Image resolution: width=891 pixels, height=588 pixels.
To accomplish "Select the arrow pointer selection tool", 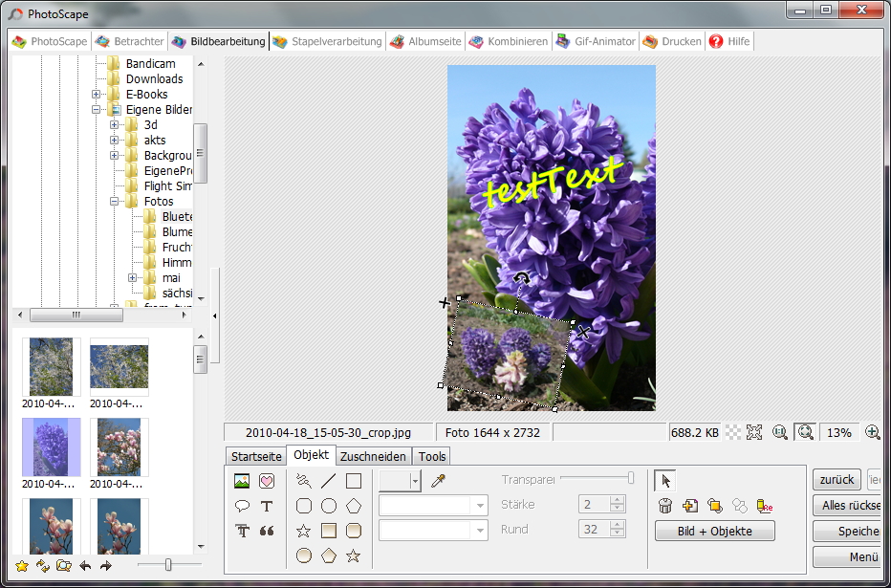I will (665, 480).
